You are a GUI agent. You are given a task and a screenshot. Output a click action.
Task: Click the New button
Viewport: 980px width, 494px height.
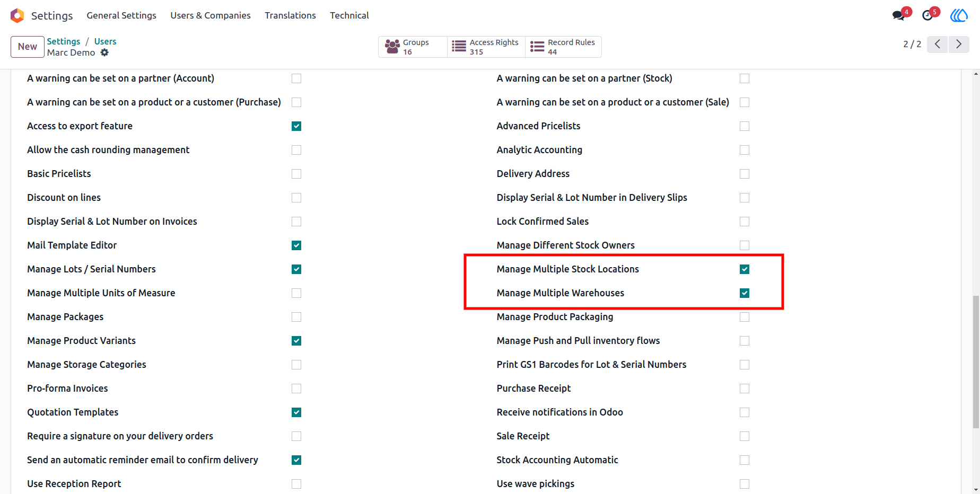[x=28, y=47]
